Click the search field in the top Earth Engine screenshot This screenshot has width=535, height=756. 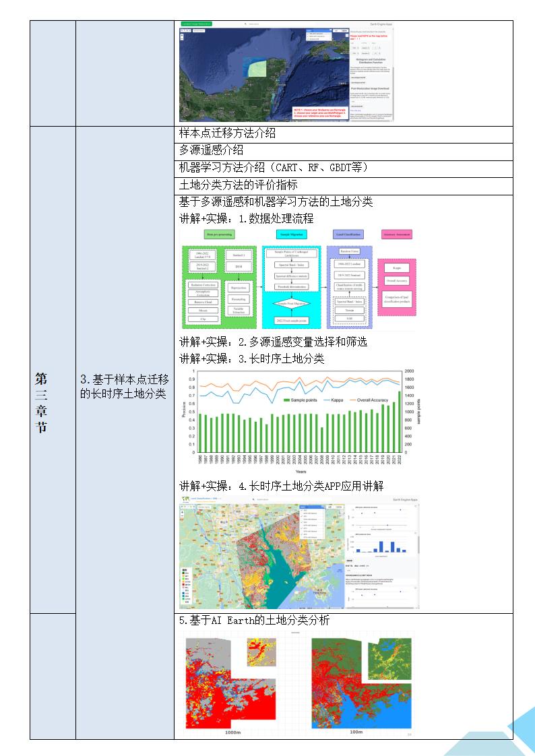(x=280, y=24)
